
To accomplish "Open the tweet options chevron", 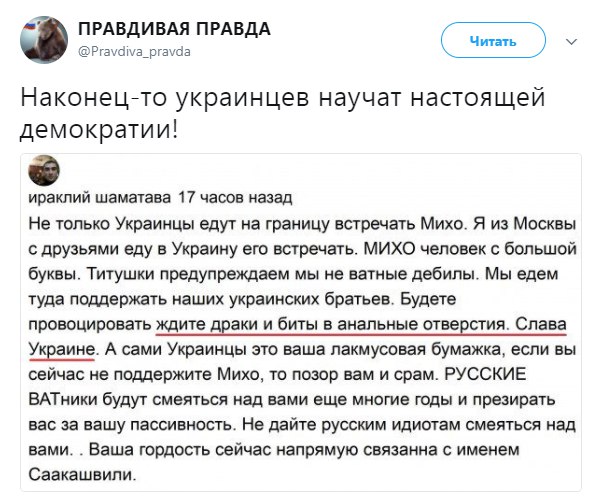I will click(x=572, y=41).
